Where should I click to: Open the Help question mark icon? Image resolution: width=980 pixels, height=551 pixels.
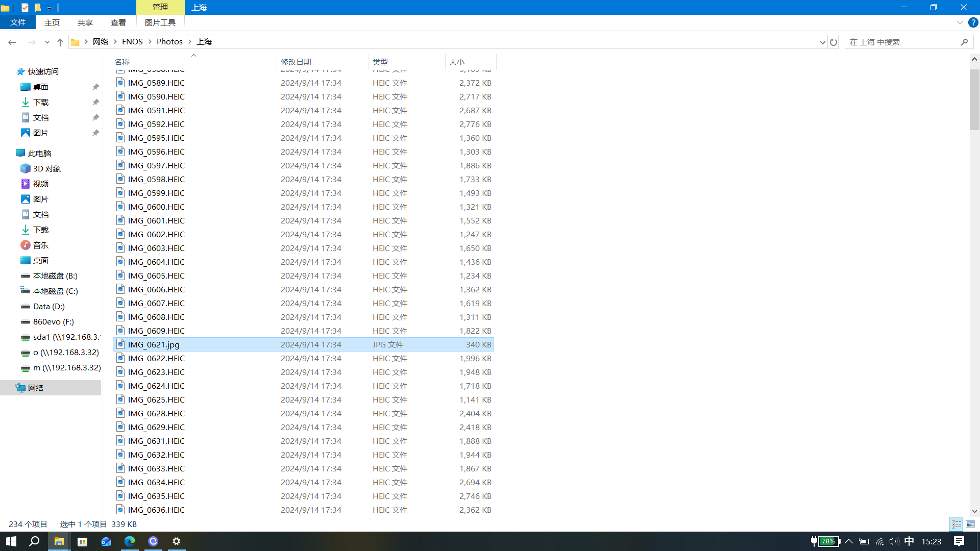click(x=973, y=22)
